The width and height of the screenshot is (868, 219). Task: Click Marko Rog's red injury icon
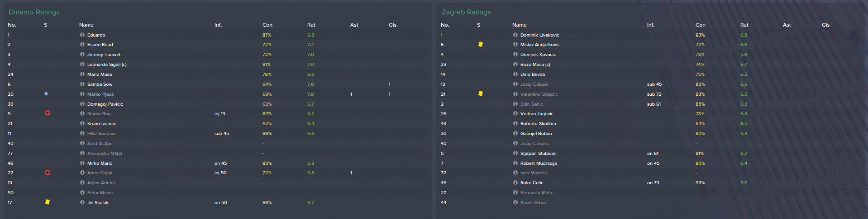[48, 113]
